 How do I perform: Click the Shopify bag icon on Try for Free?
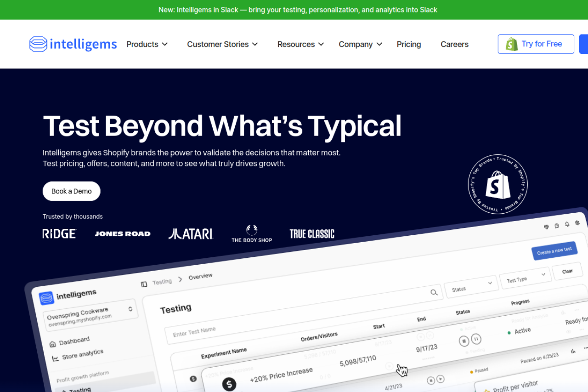point(511,44)
